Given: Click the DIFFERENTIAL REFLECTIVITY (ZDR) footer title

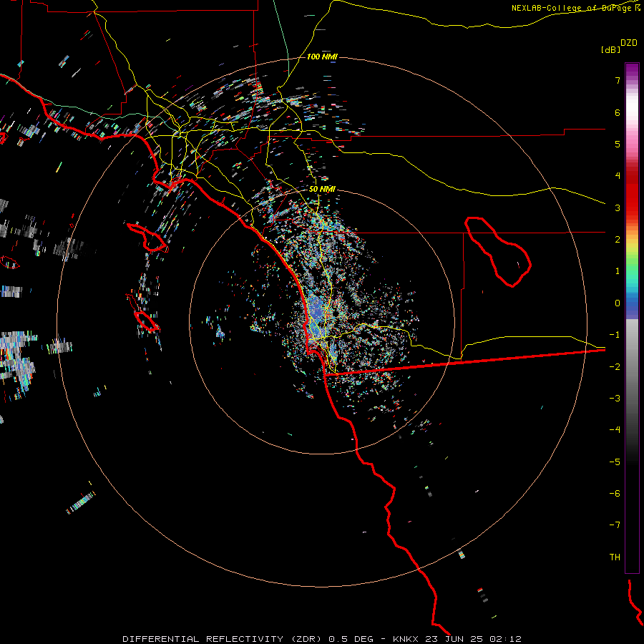Looking at the screenshot, I should click(222, 639).
